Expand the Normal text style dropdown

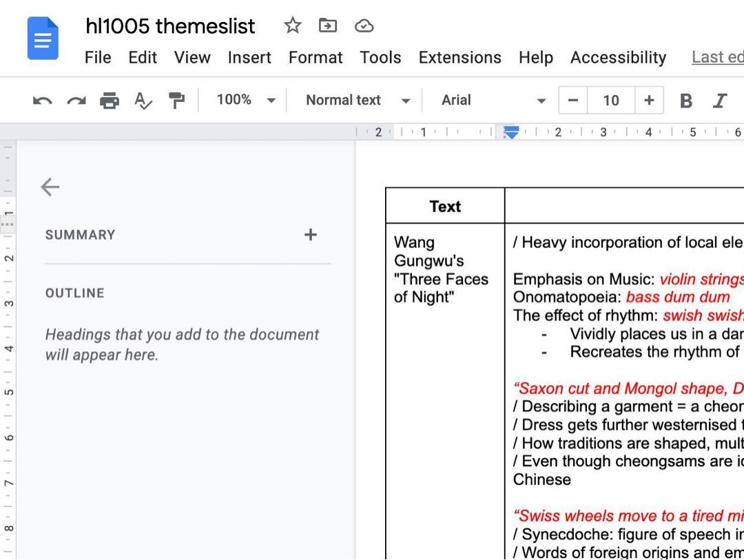pyautogui.click(x=358, y=101)
